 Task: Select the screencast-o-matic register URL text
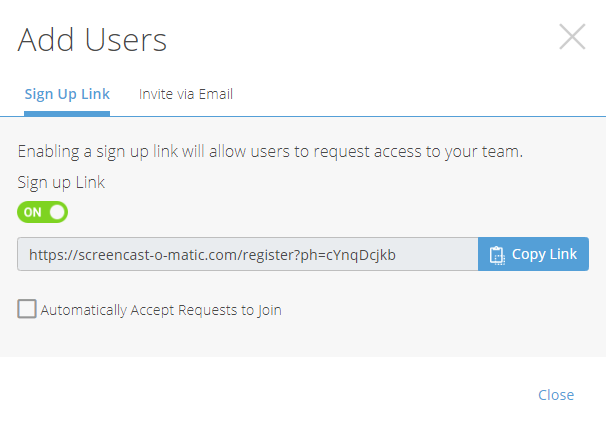pos(212,255)
